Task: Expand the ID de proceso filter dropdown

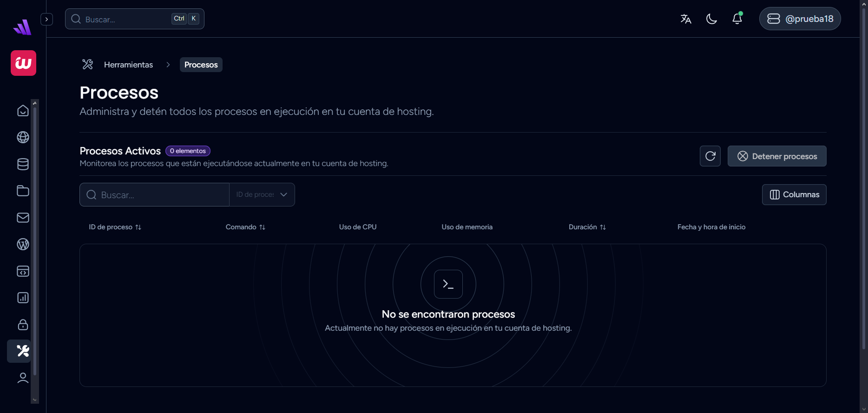Action: (x=262, y=194)
